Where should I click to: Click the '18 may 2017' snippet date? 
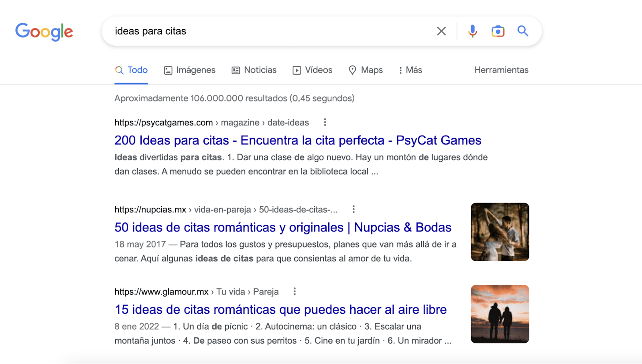coord(140,244)
